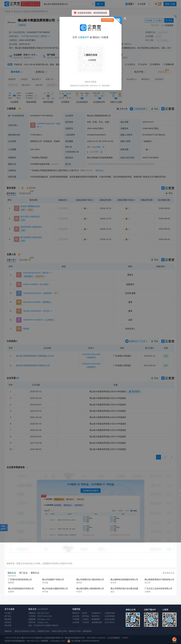The width and height of the screenshot is (181, 644).
Task: Open the 报告 button
Action: pos(149,21)
